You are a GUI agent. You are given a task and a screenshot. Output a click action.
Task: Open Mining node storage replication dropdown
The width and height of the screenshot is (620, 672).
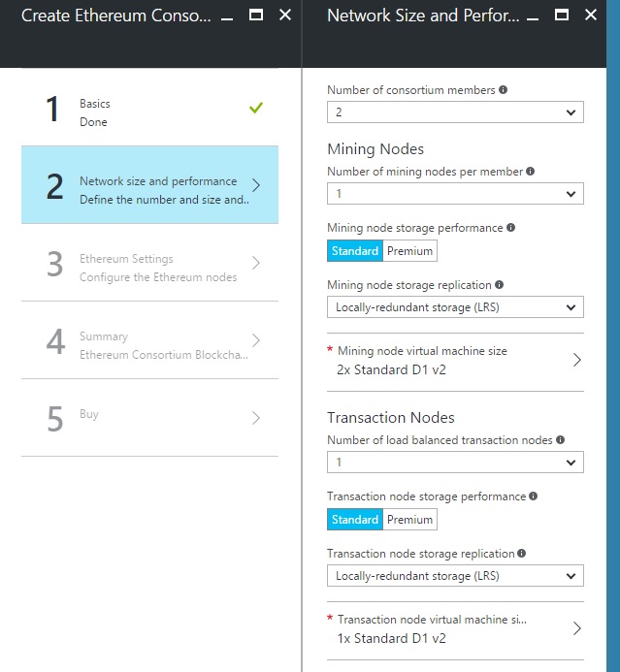click(455, 306)
